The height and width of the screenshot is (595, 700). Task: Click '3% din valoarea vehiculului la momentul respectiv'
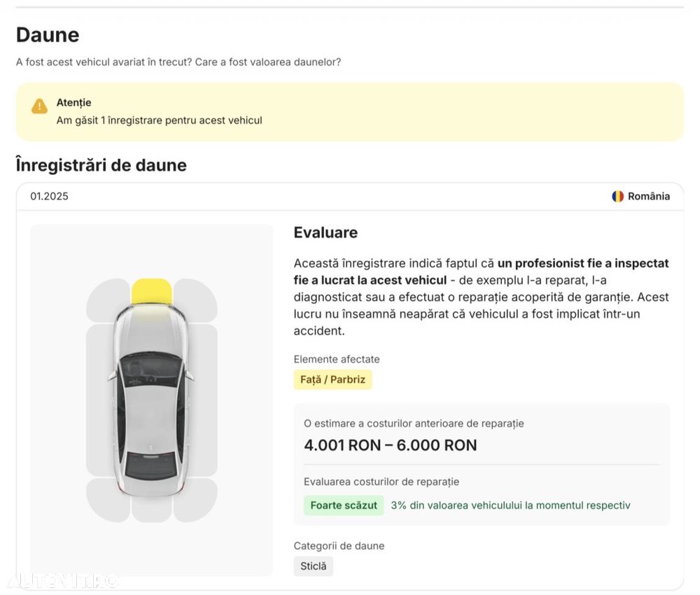coord(511,505)
